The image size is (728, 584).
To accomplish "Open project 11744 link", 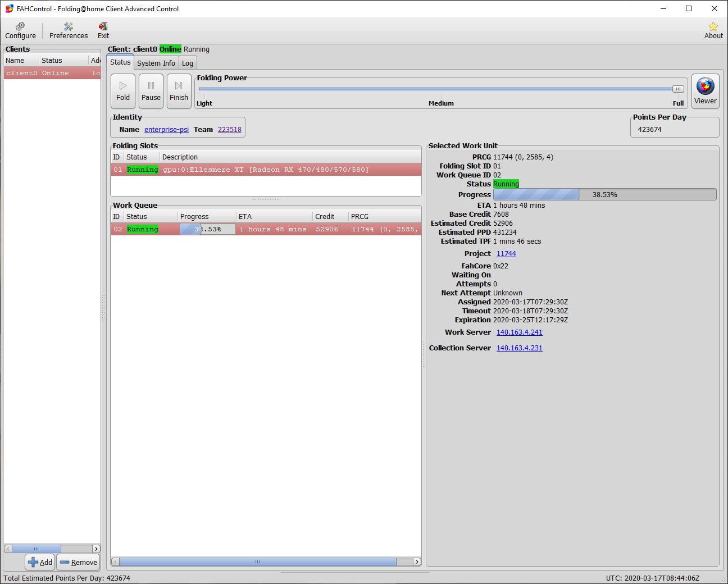I will tap(506, 254).
